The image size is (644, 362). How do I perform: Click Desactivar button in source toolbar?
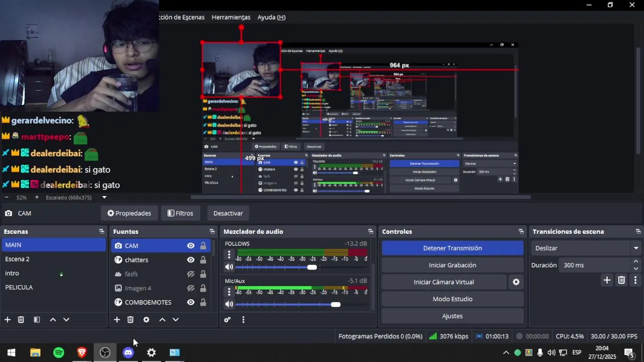pyautogui.click(x=228, y=213)
